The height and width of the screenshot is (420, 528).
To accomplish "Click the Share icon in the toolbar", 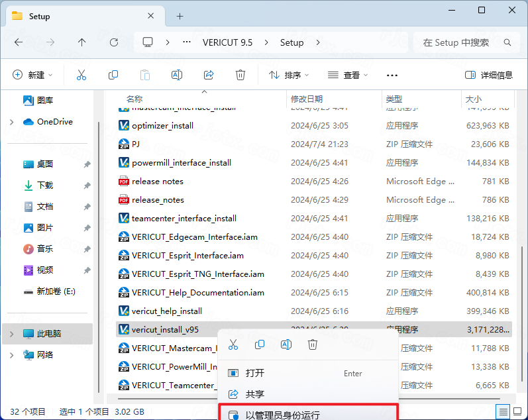I will (x=209, y=75).
